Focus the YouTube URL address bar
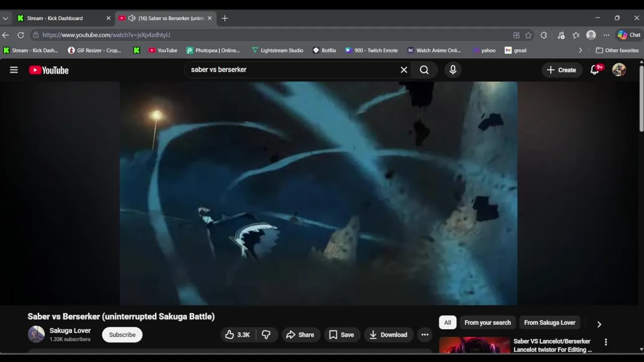Screen dimensions: 644x362 pyautogui.click(x=272, y=35)
